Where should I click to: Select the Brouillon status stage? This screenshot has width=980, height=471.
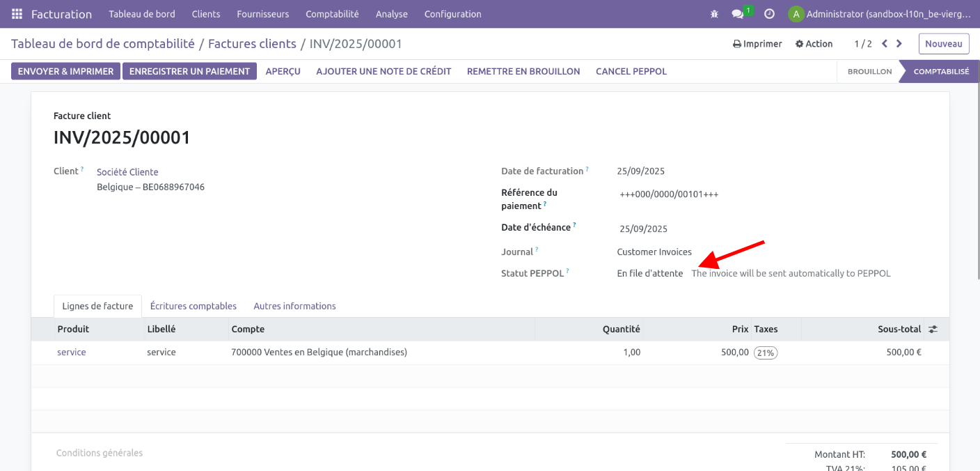869,71
